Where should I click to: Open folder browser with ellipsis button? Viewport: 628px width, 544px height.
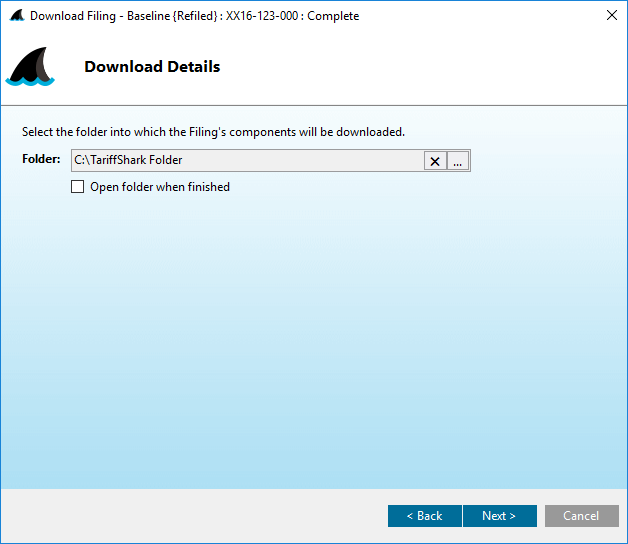(458, 161)
